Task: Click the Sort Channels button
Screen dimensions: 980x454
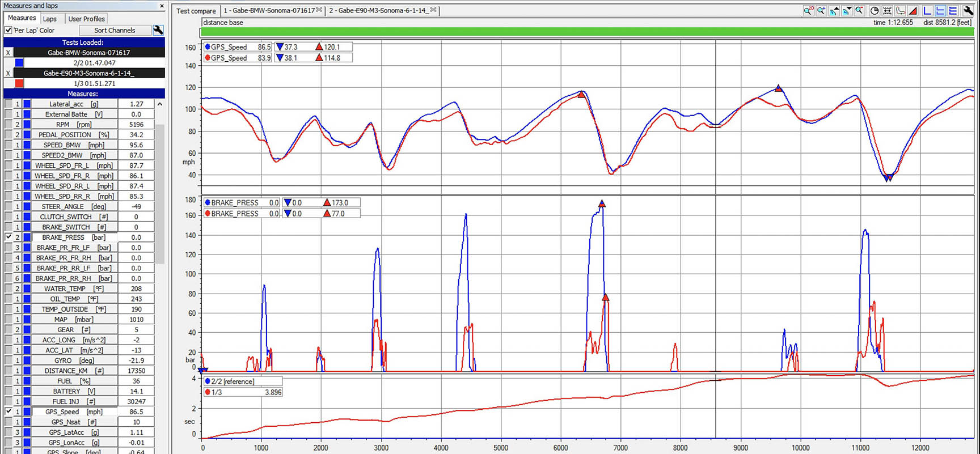Action: [x=115, y=30]
